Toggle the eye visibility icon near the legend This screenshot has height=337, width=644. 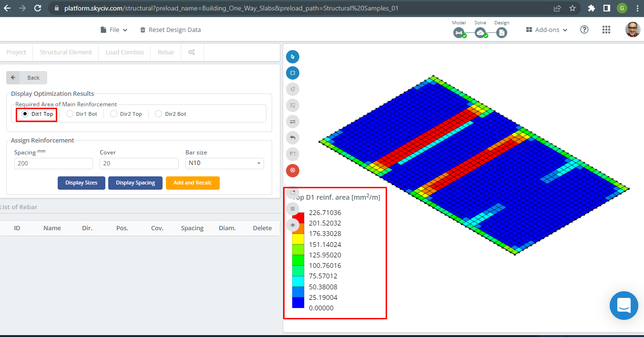pyautogui.click(x=292, y=225)
